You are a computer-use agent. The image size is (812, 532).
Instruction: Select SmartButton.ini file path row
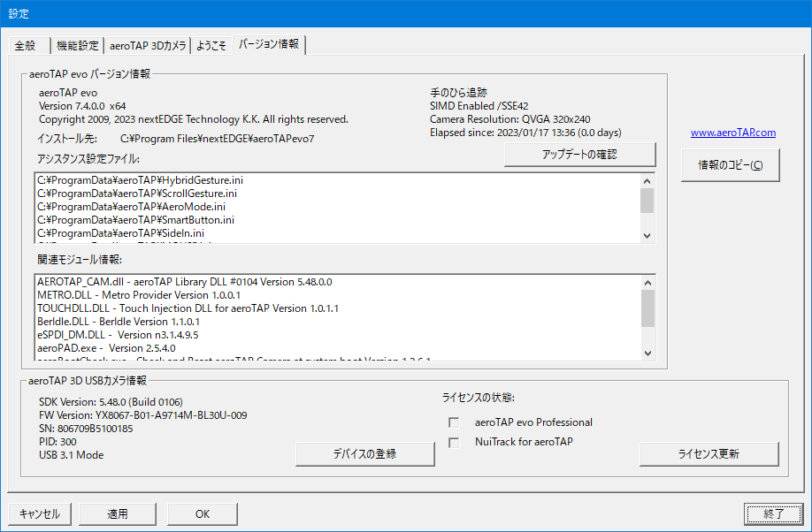(338, 220)
